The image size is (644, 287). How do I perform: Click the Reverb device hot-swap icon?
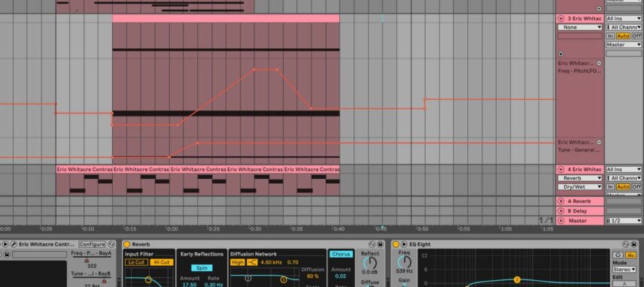point(372,244)
